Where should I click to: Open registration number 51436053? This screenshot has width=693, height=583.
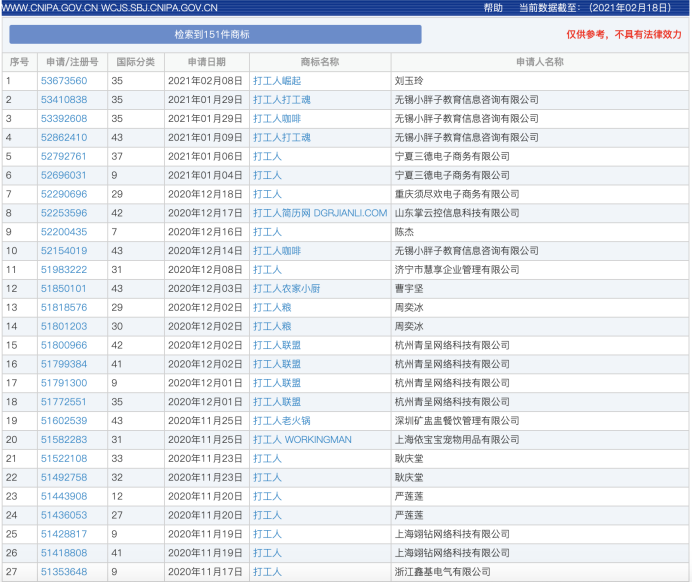coord(64,515)
